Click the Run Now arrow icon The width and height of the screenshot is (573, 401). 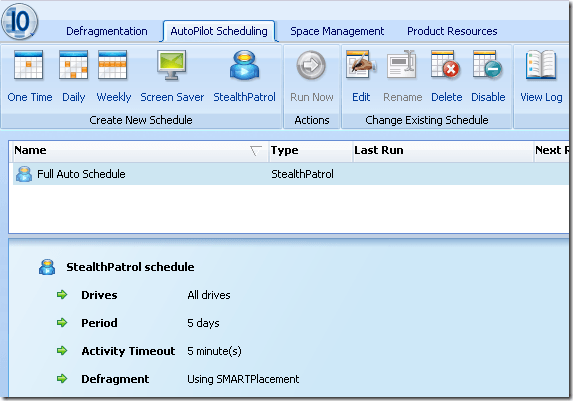311,65
